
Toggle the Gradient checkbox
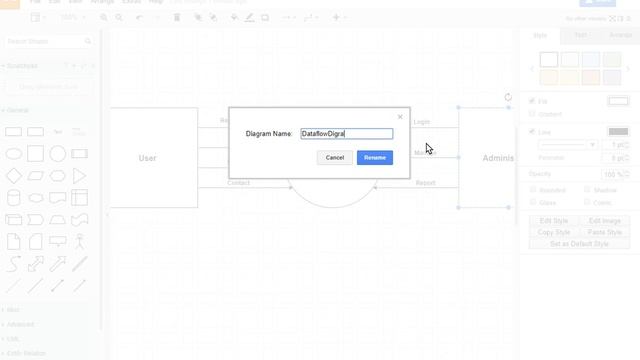(x=532, y=114)
